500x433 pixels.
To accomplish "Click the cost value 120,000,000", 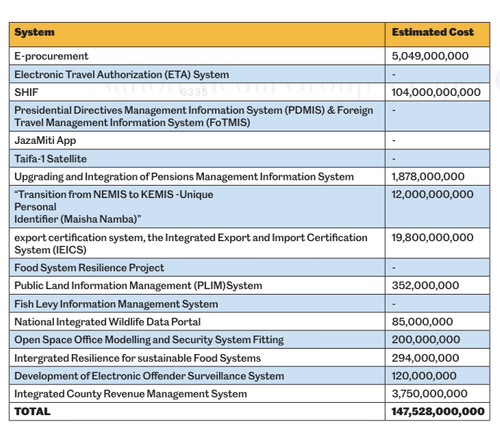I will pos(424,376).
